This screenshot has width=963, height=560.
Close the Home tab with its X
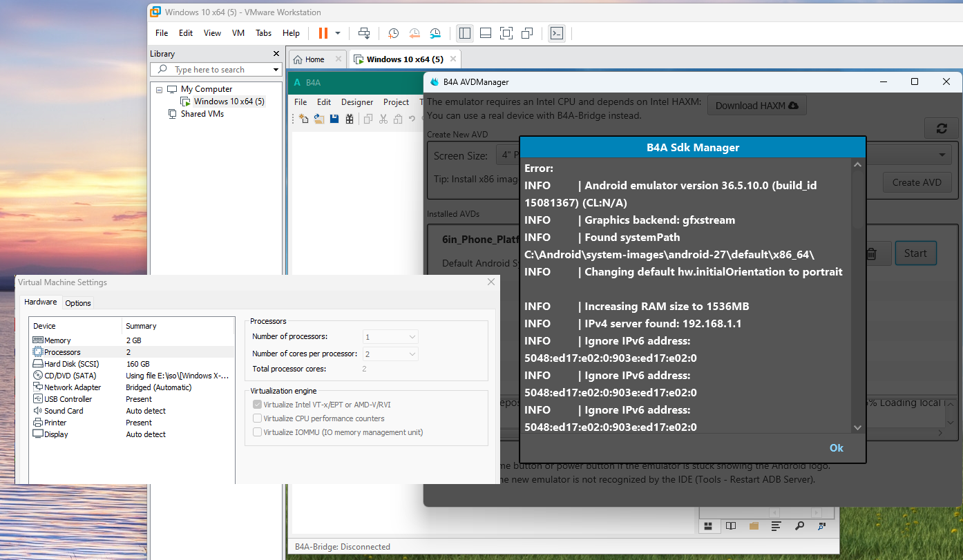click(x=339, y=59)
